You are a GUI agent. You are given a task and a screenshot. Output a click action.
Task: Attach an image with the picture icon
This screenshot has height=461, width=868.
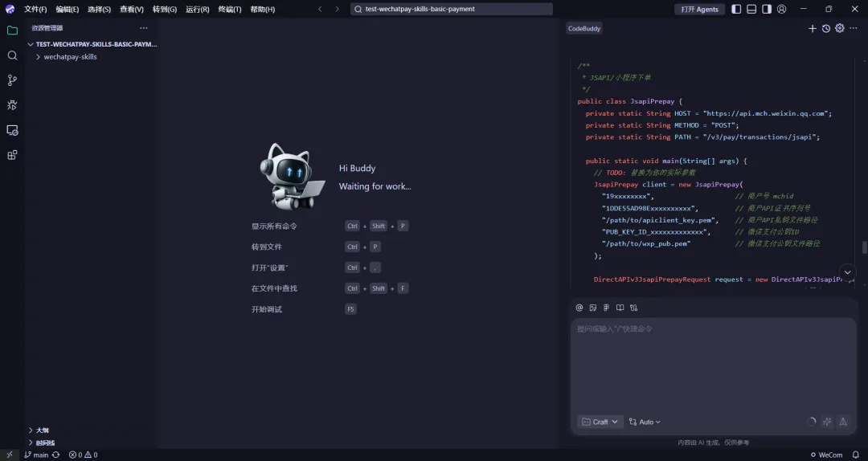tap(593, 308)
